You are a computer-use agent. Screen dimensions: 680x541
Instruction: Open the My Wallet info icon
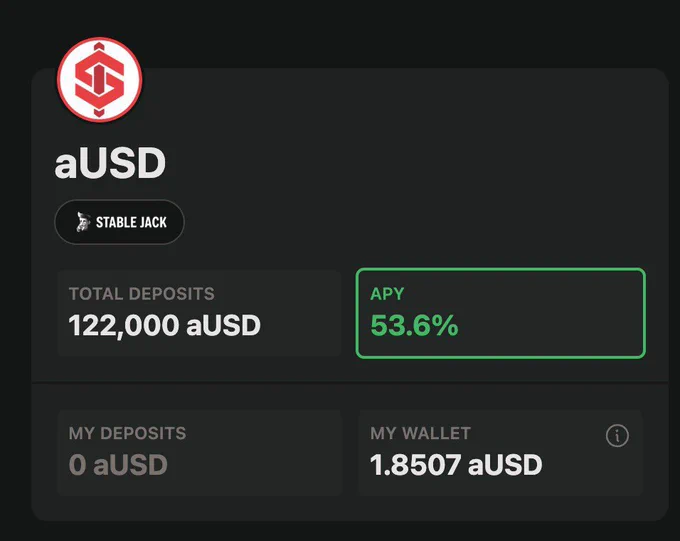click(x=617, y=435)
